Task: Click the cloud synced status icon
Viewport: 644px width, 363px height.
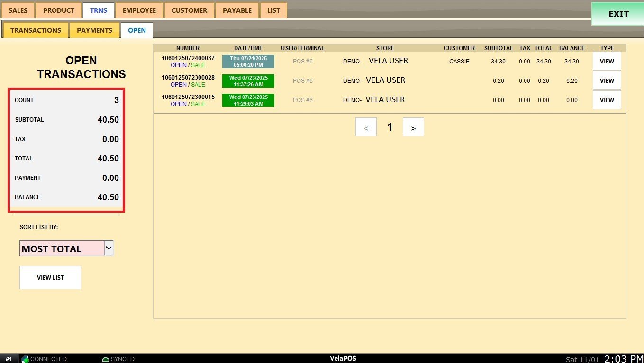Action: coord(106,359)
